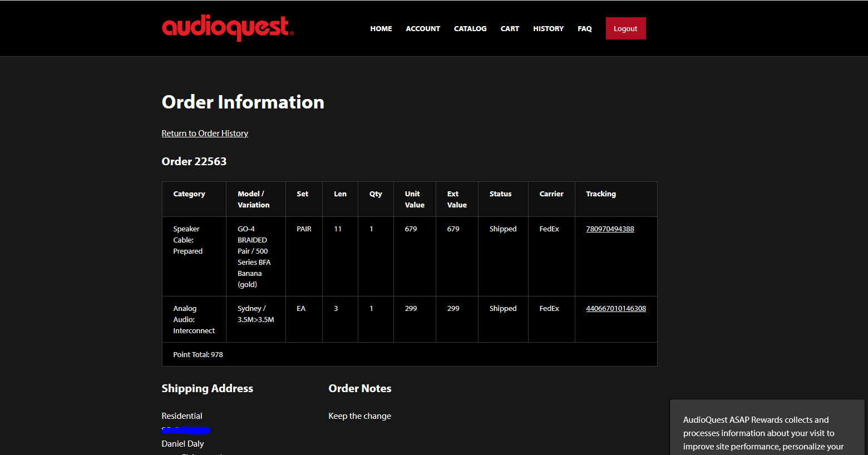This screenshot has width=868, height=455.
Task: Select the Order 22563 heading
Action: pos(194,161)
